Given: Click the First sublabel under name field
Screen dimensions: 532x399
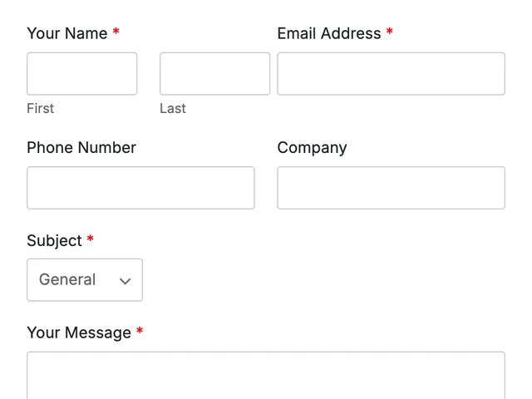Looking at the screenshot, I should click(41, 109).
